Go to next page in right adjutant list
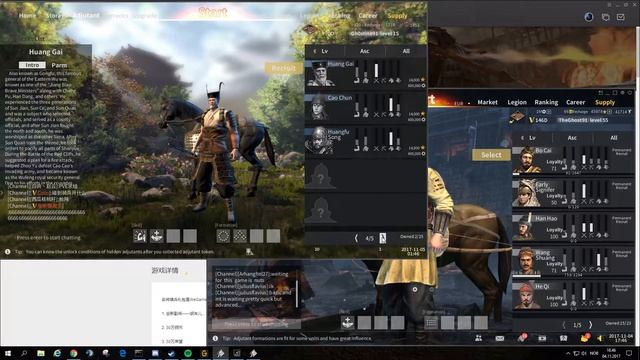This screenshot has width=640, height=360. pyautogui.click(x=590, y=325)
